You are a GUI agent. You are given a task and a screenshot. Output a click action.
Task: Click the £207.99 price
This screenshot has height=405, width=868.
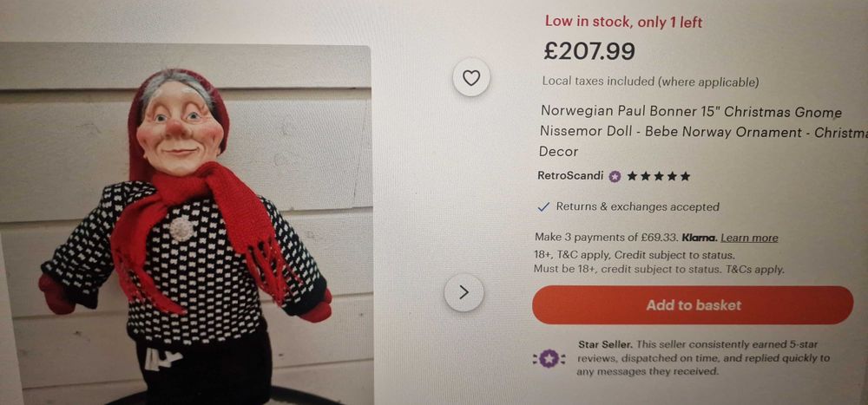point(589,51)
